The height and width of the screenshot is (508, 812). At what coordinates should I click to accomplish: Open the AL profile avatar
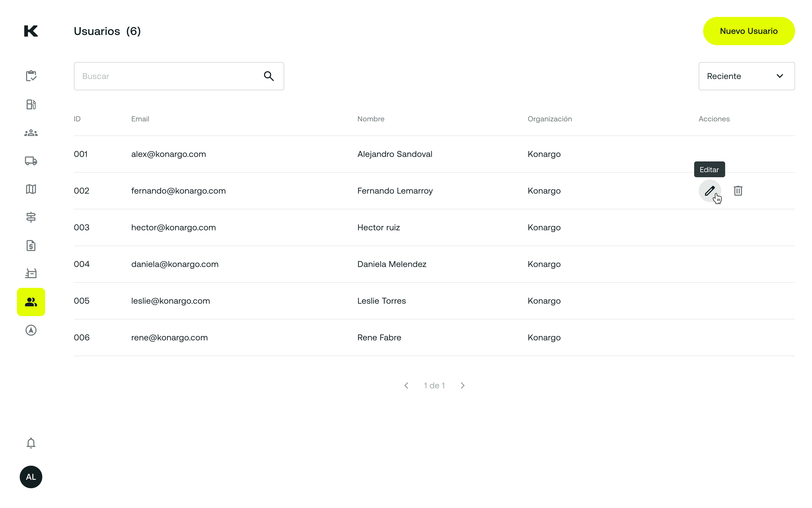coord(31,477)
